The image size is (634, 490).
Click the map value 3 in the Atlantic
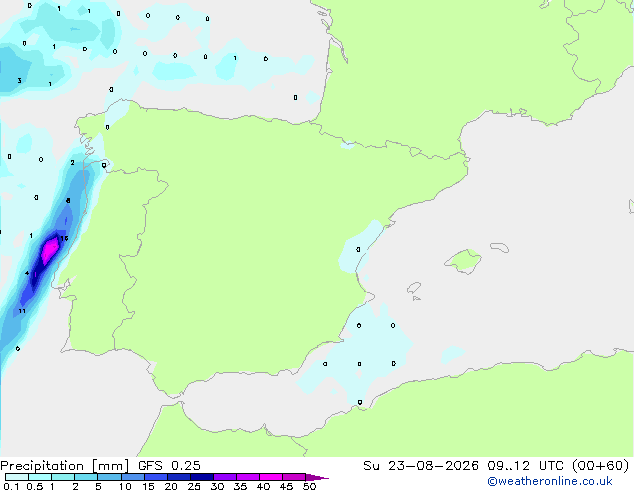click(x=19, y=80)
